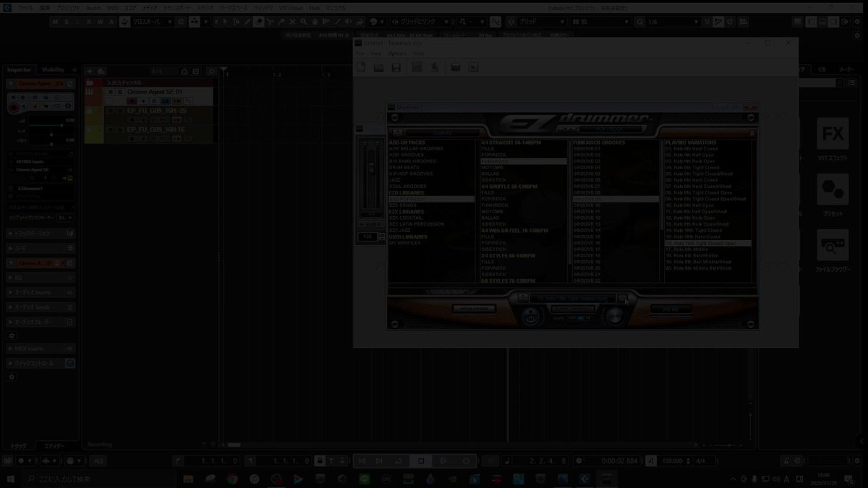Expand the EQ inspector section
868x488 pixels.
click(41, 278)
